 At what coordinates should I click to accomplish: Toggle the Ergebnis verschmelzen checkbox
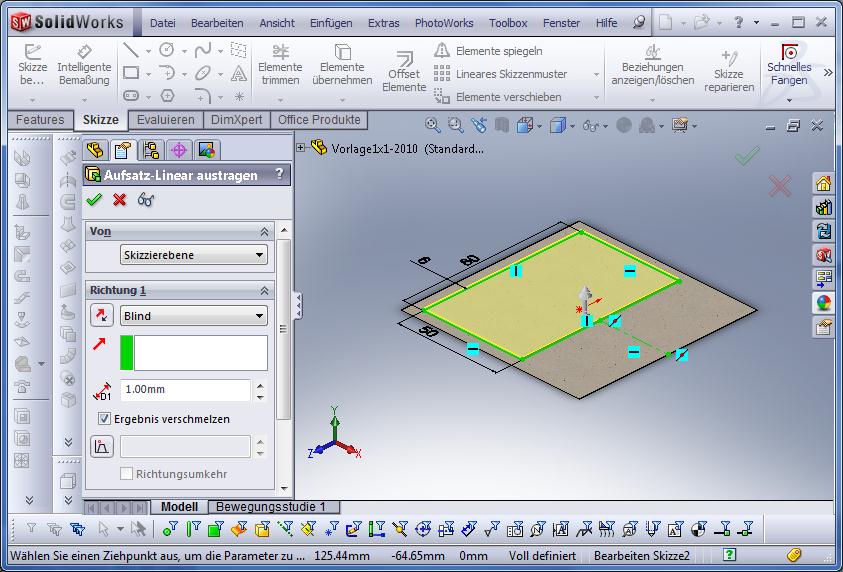(105, 419)
